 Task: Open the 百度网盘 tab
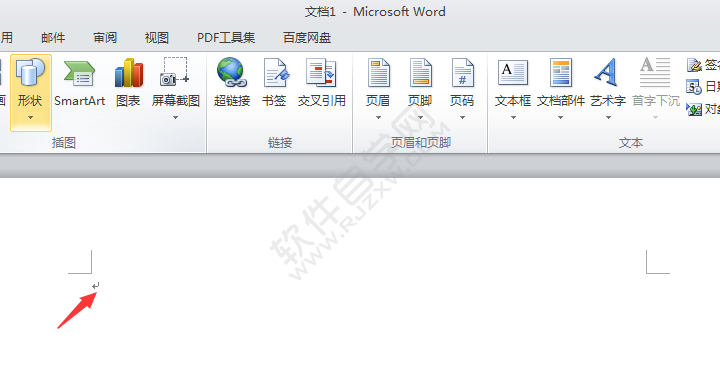[x=307, y=38]
